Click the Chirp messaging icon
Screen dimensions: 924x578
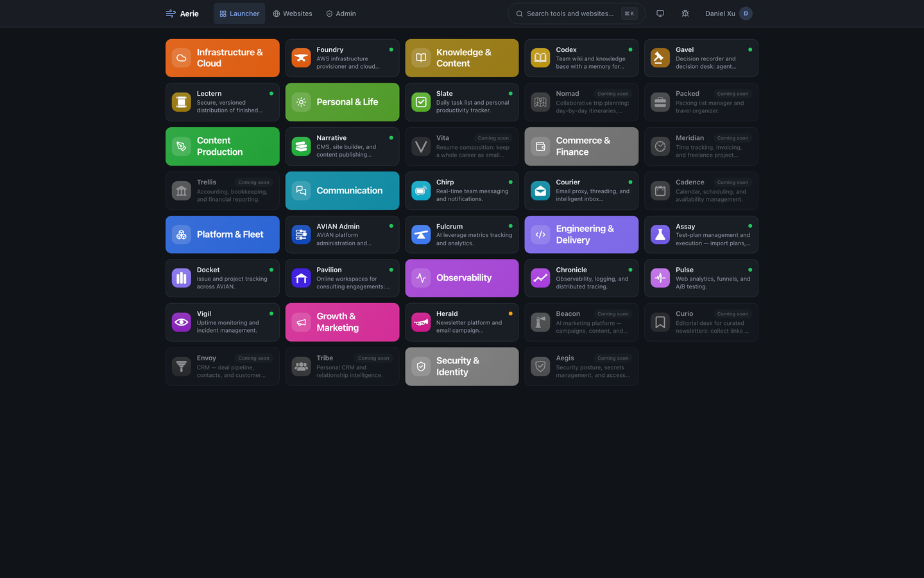point(421,191)
